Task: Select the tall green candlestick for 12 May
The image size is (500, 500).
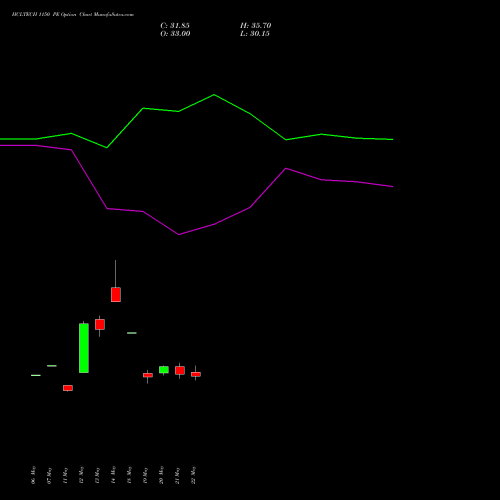Action: tap(84, 348)
